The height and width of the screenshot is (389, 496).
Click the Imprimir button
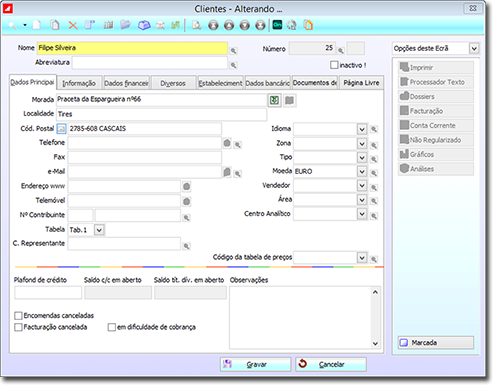click(436, 67)
